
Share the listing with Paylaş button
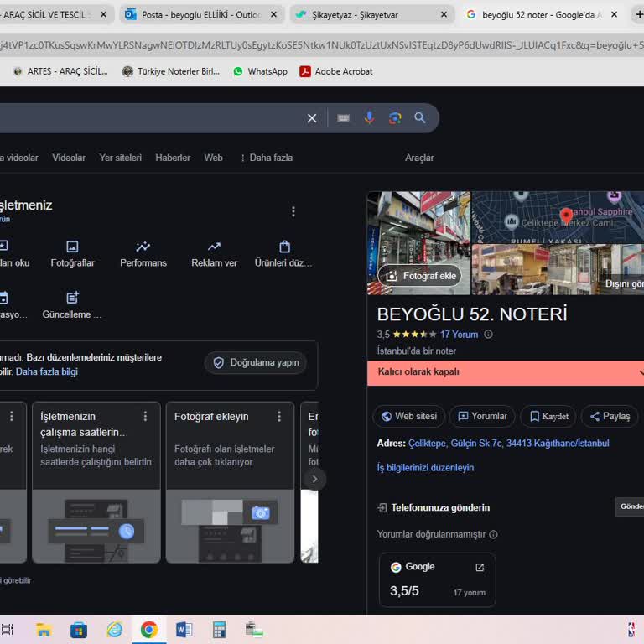click(x=610, y=417)
